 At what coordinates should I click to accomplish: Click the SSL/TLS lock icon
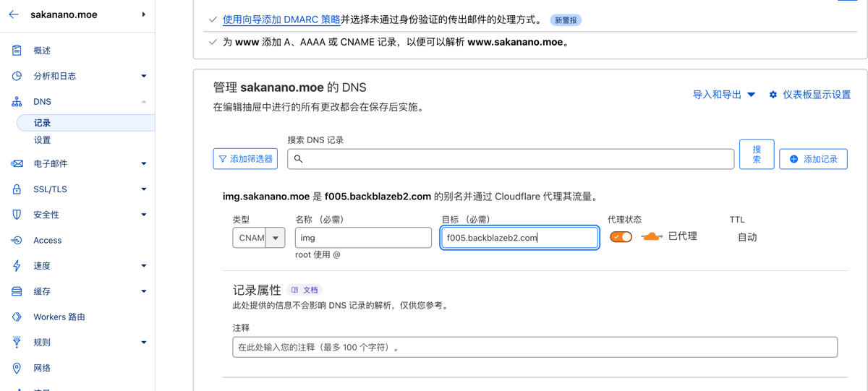point(17,189)
